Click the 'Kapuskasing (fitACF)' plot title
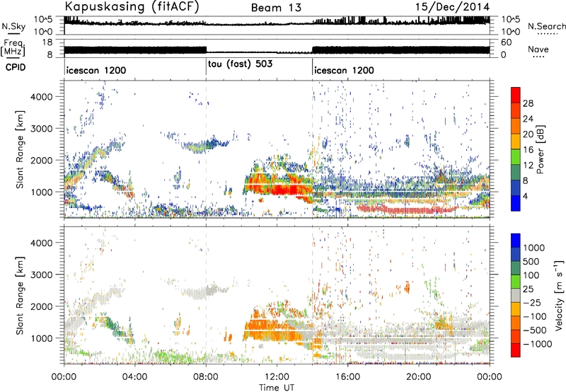This screenshot has height=392, width=566. pos(132,7)
